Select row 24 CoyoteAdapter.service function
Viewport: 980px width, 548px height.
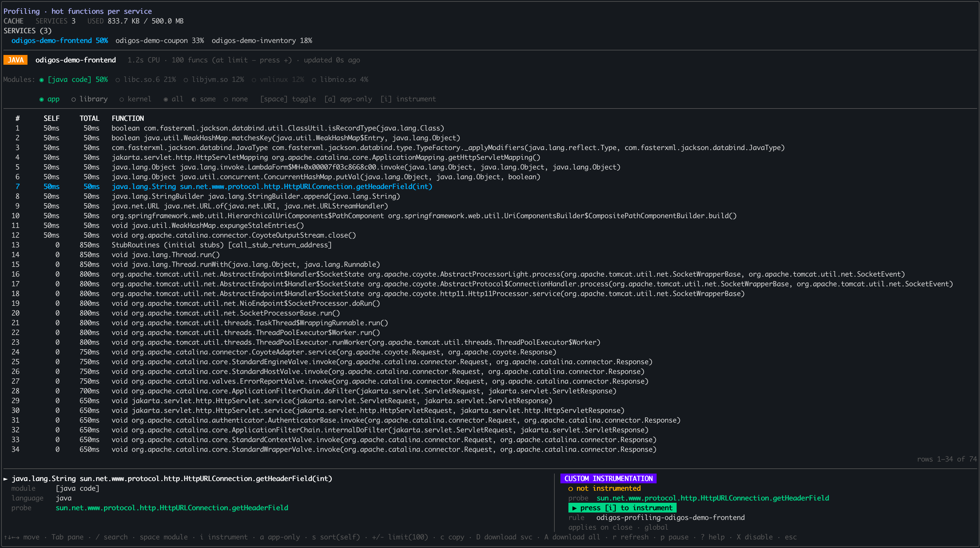490,352
